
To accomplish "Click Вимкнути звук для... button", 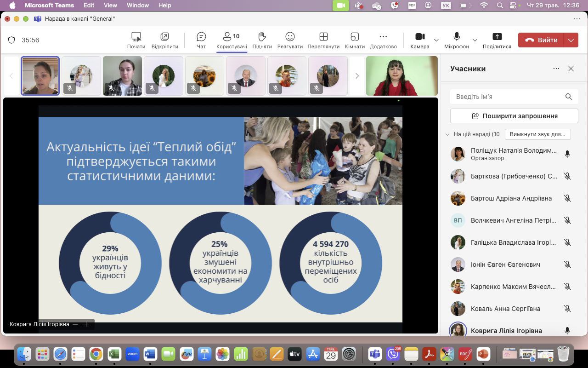I will click(x=537, y=134).
